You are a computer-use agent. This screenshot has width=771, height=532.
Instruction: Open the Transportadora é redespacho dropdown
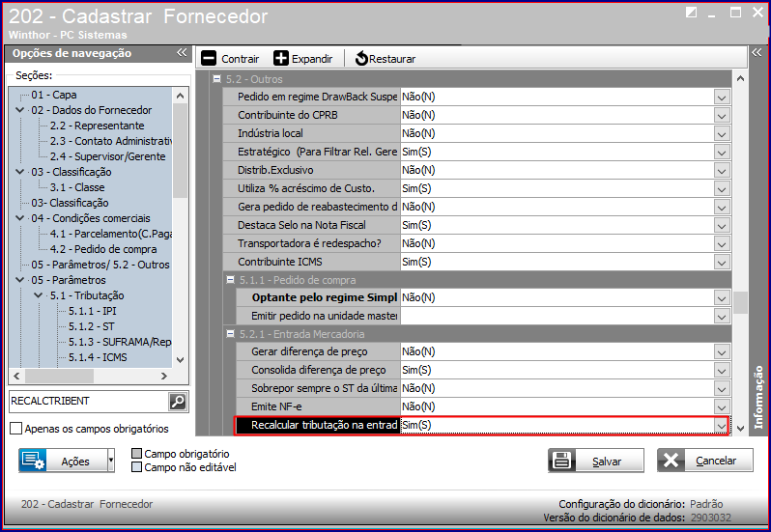pos(722,243)
